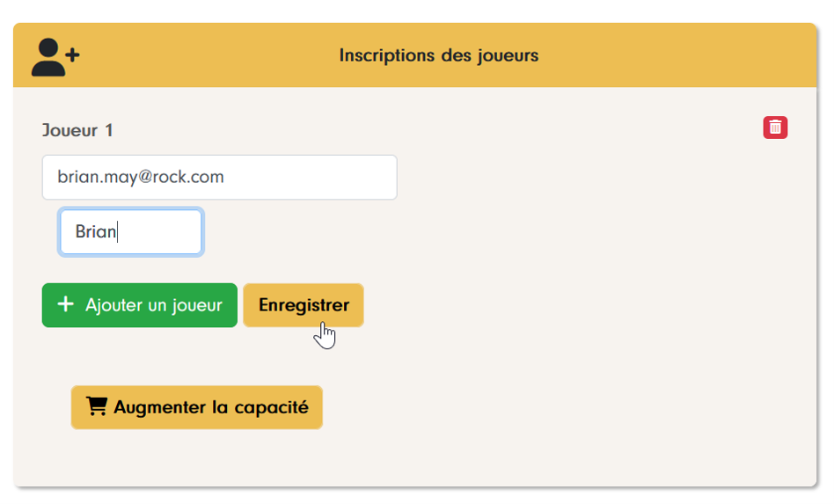834x504 pixels.
Task: Click the plus icon beside Ajouter un joueur
Action: (65, 304)
